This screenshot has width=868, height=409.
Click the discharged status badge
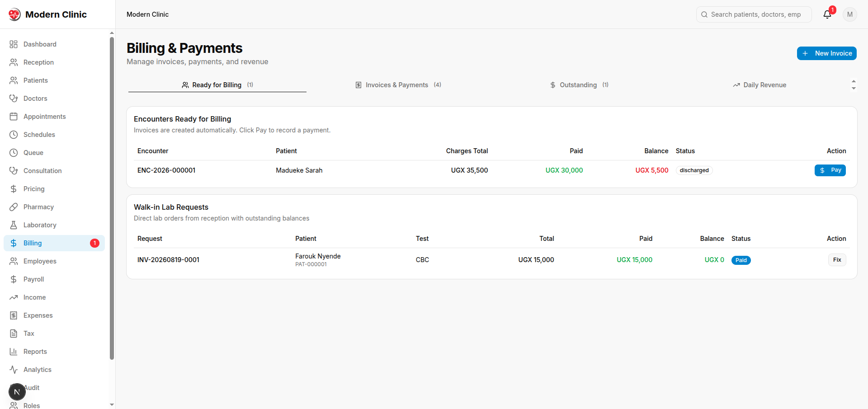coord(694,170)
